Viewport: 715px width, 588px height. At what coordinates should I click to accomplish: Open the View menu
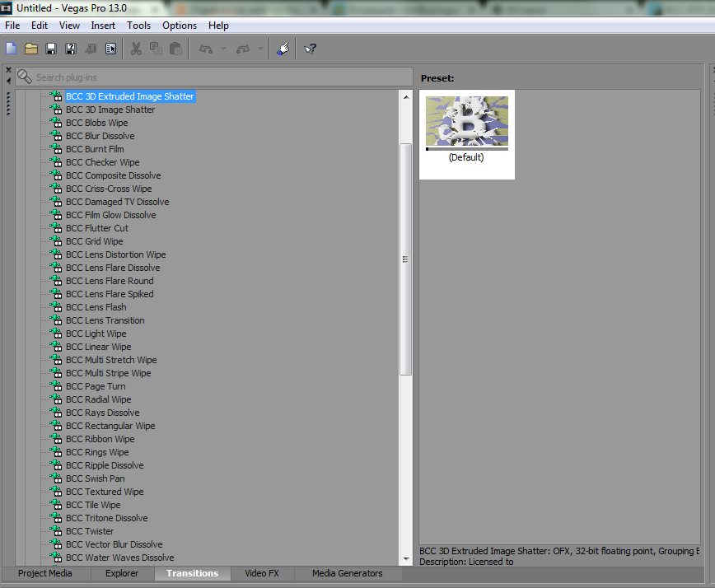click(69, 26)
